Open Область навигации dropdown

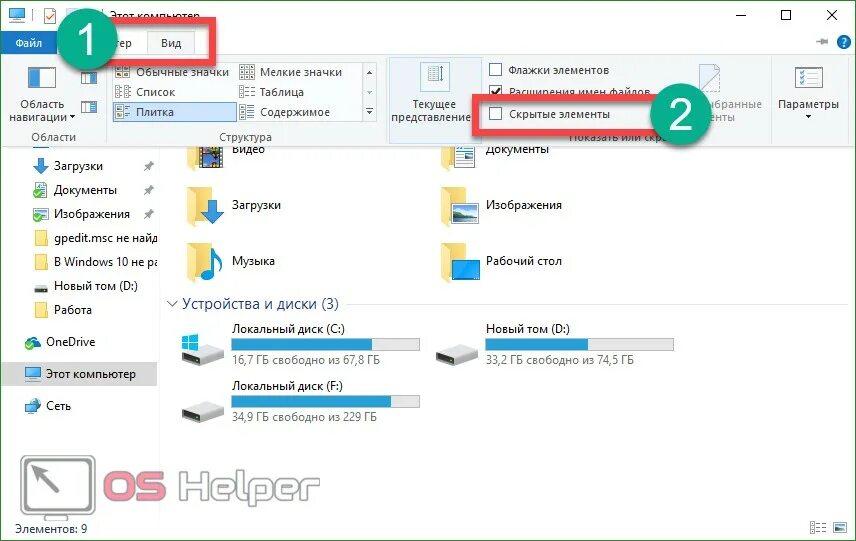[x=42, y=92]
